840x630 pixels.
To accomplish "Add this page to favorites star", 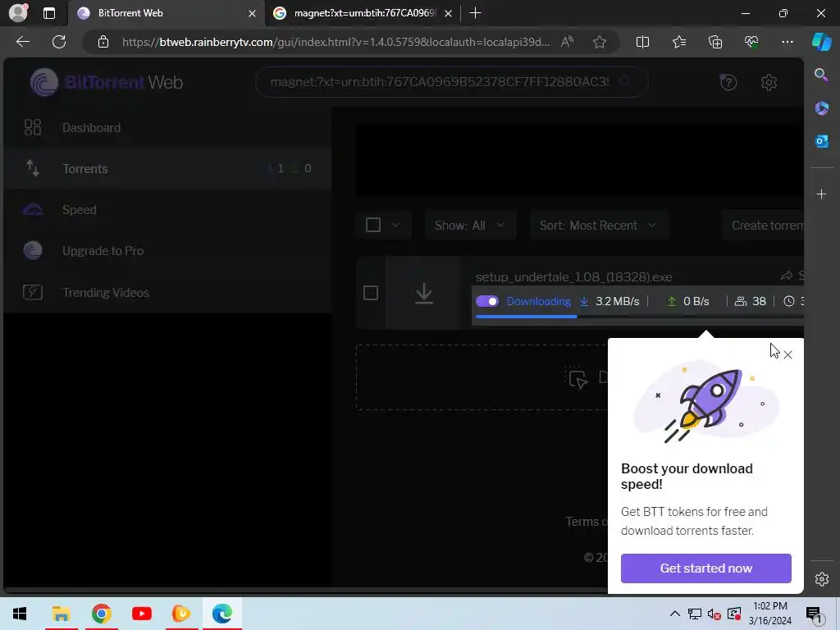I will 600,42.
